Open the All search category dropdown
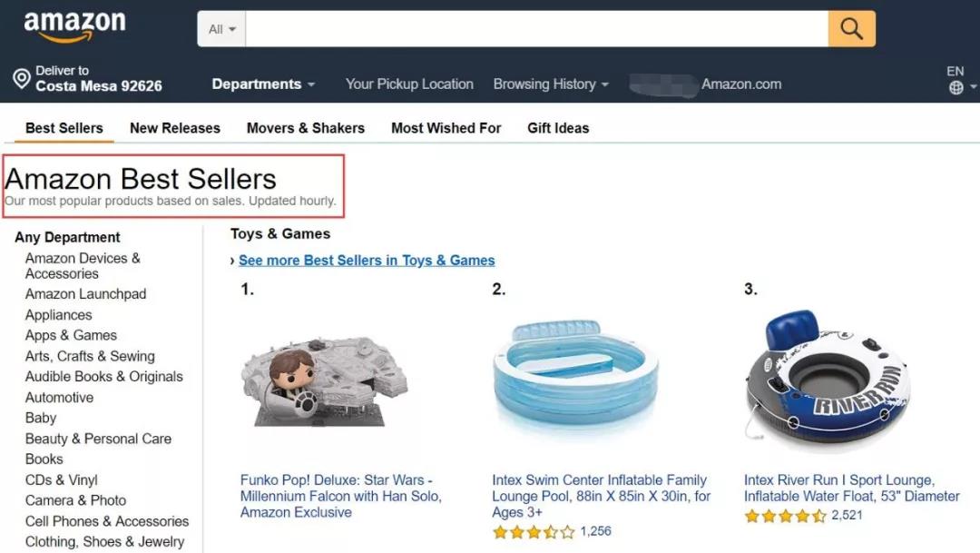Viewport: 980px width, 553px height. 220,28
